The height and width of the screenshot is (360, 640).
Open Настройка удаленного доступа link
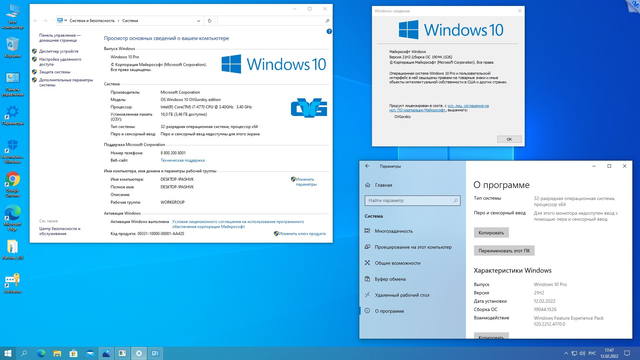click(60, 62)
